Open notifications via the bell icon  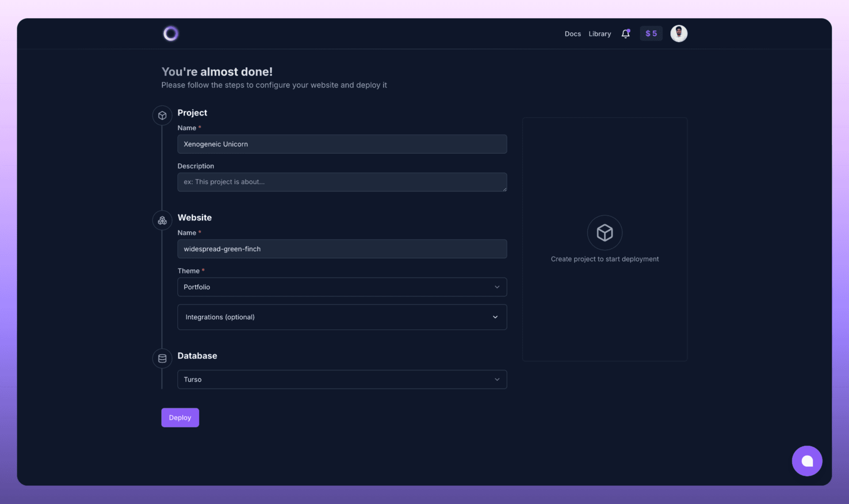625,34
